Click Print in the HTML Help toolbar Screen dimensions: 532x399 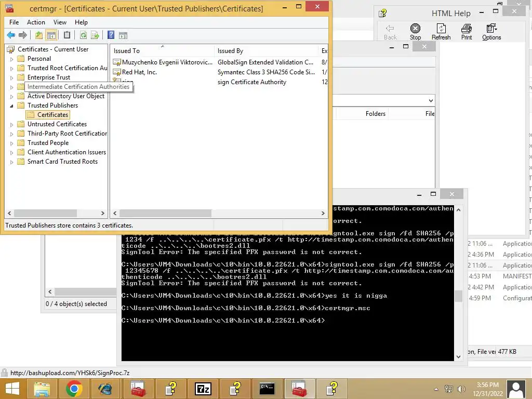pyautogui.click(x=467, y=32)
